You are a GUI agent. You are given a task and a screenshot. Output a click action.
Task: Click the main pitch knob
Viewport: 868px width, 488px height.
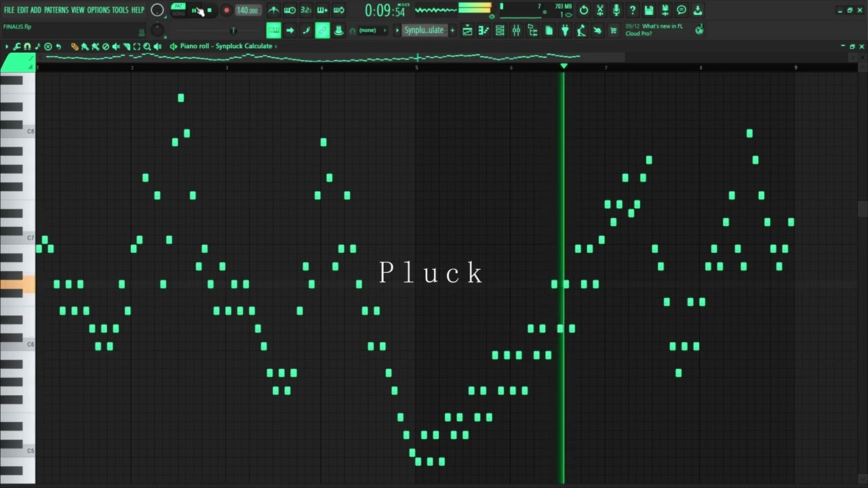tap(157, 30)
